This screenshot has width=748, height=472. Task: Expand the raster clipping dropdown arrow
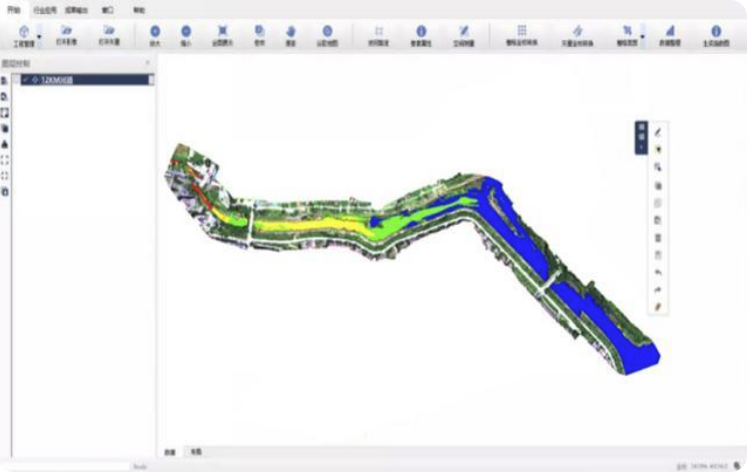[643, 35]
